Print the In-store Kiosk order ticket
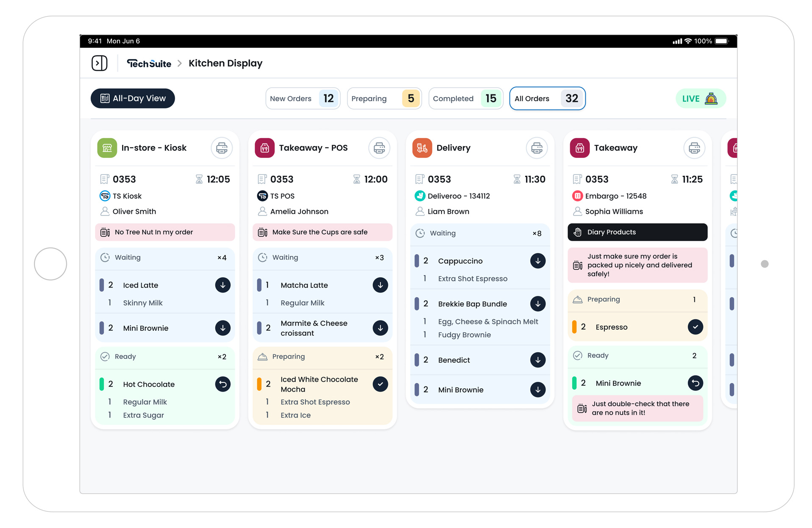Screen dimensions: 812x528 pos(222,148)
